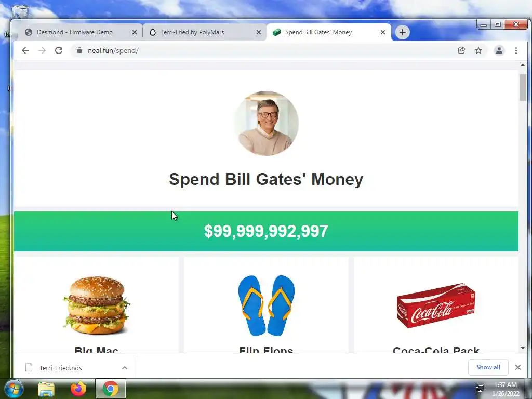
Task: Open a new tab with plus button
Action: (403, 32)
